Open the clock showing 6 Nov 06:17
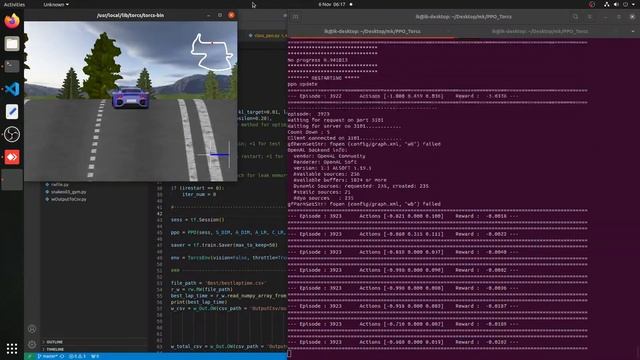Viewport: 640px width, 360px height. pos(332,4)
